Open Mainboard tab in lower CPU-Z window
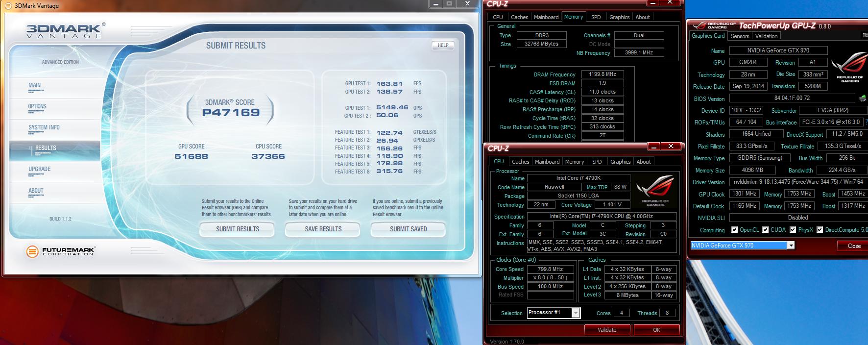This screenshot has height=345, width=868. [x=547, y=162]
